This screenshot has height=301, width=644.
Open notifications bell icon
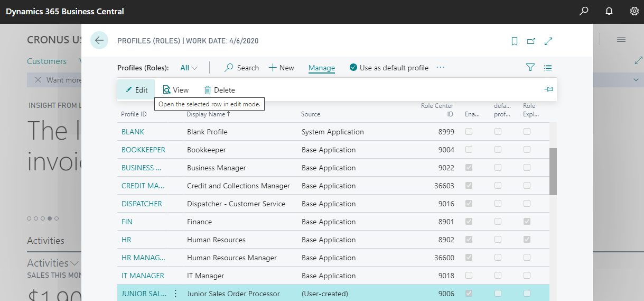point(609,11)
